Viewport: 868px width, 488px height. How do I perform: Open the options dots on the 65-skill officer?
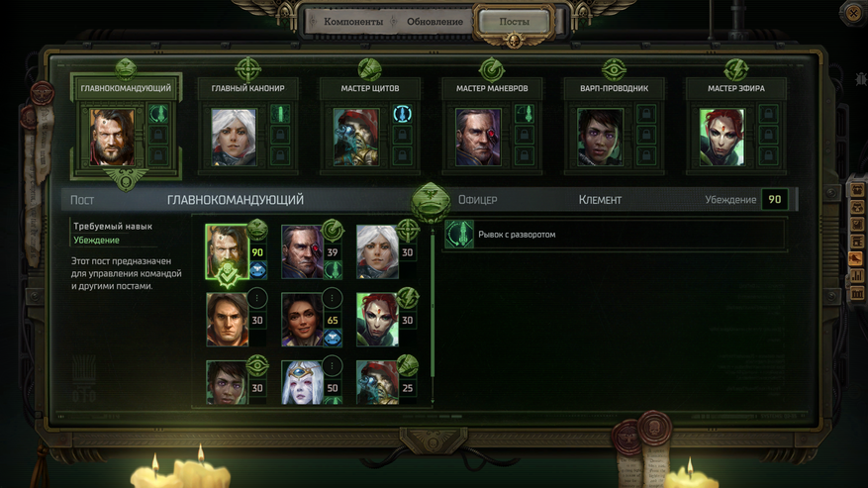coord(332,298)
